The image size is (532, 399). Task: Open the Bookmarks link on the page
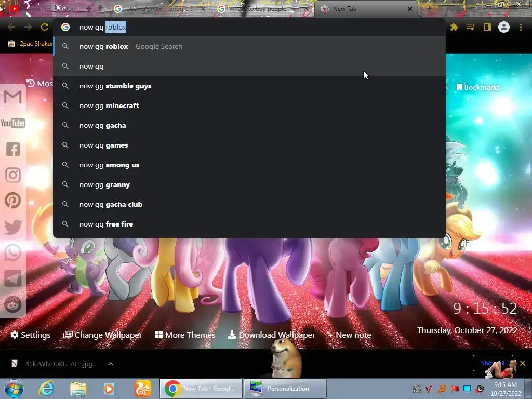pos(478,87)
